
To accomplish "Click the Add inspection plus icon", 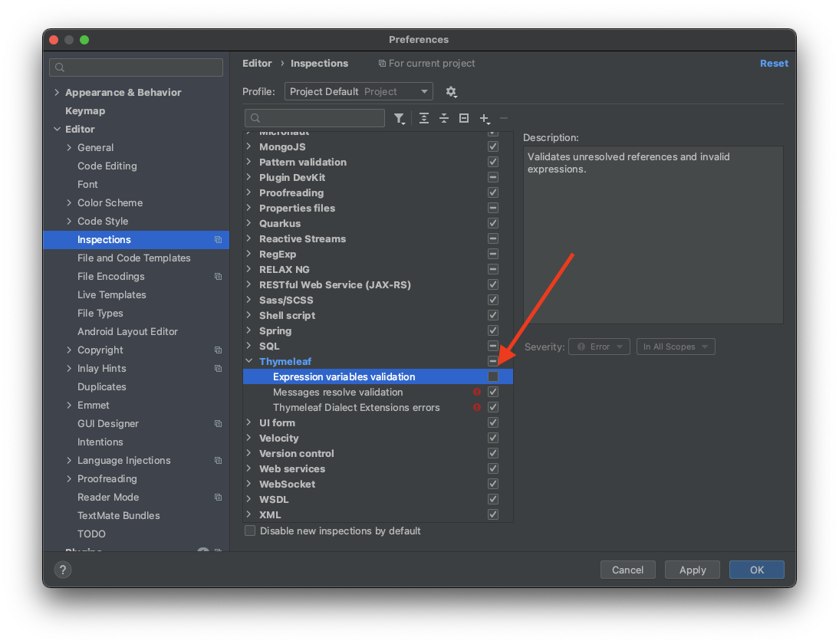I will (485, 118).
